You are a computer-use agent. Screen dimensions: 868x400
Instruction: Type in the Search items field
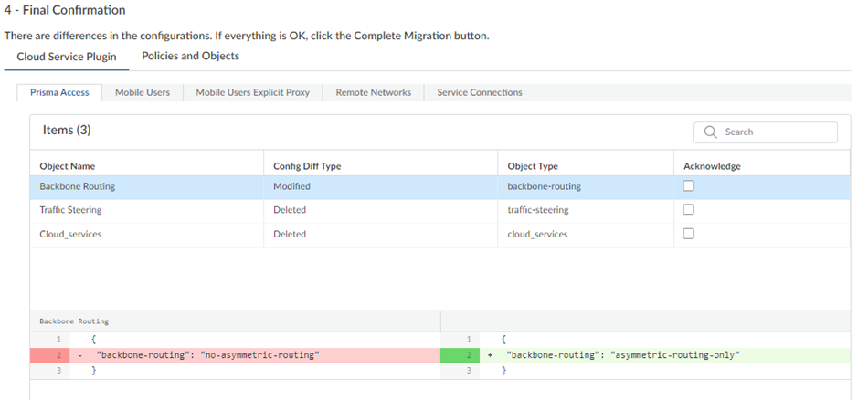pyautogui.click(x=777, y=132)
